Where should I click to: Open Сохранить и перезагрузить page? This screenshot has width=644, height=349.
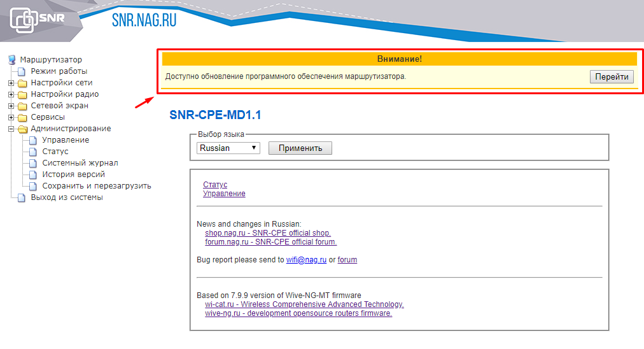pos(97,186)
